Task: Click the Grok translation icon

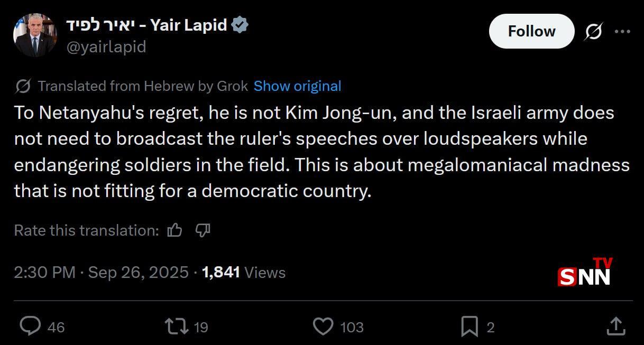Action: 23,86
